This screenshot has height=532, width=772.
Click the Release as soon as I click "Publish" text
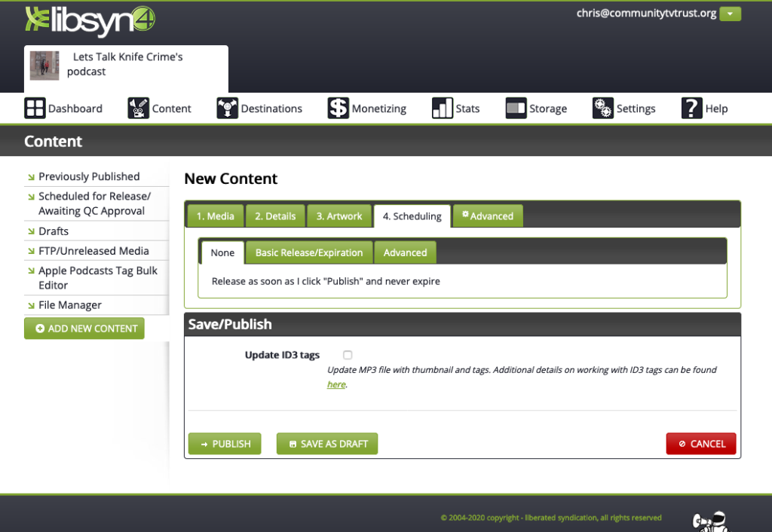(326, 281)
